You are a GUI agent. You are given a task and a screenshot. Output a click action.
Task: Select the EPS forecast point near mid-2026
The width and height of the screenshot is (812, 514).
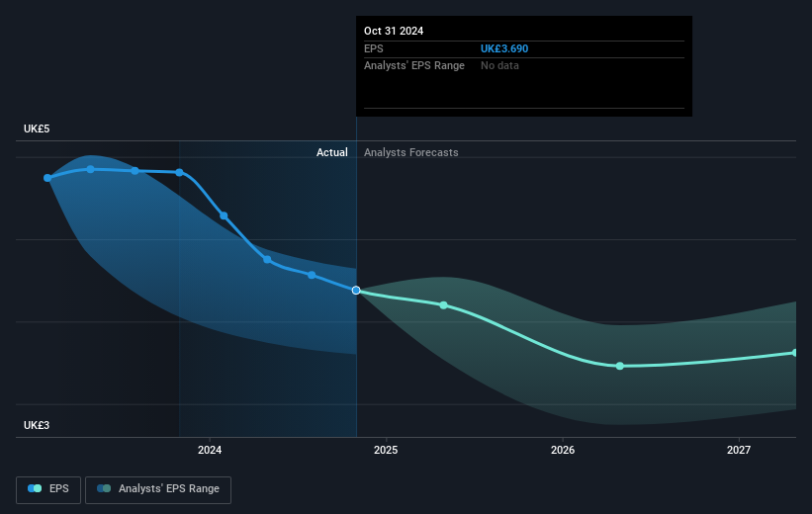[x=620, y=366]
